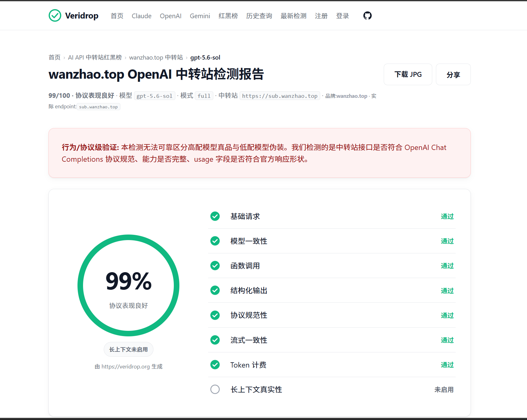Click mode code tag full
Screen dimensions: 527x420
point(204,96)
